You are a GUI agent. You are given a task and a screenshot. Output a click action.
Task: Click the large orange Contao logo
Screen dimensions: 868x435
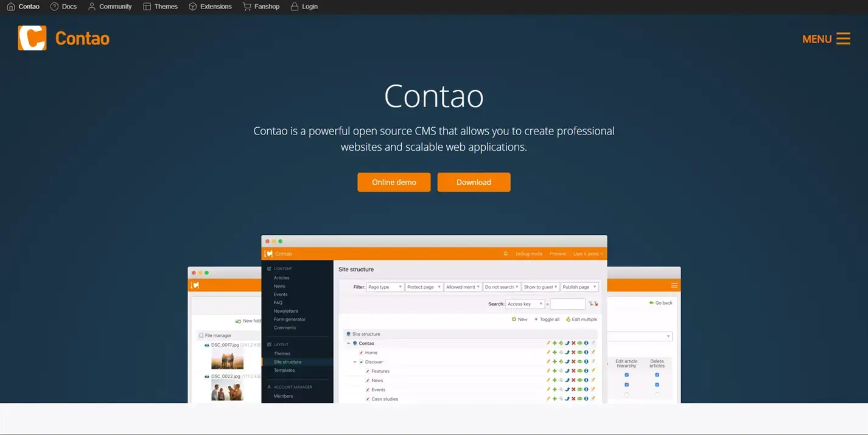(x=63, y=38)
